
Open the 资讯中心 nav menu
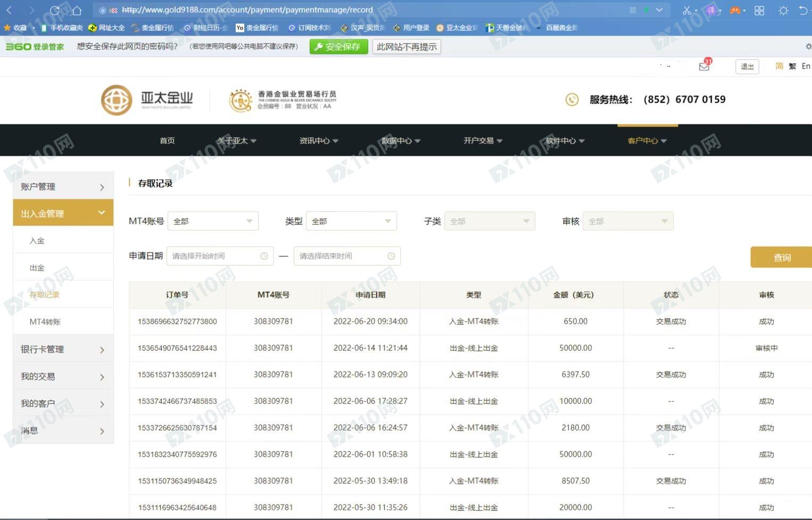(319, 140)
